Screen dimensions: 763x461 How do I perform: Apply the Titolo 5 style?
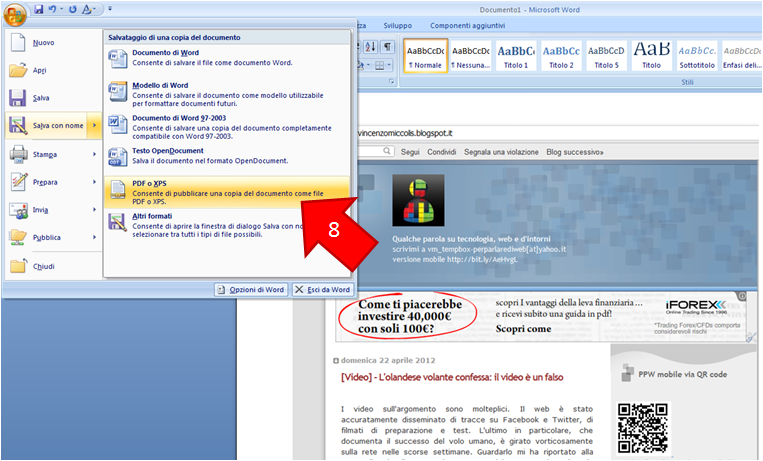(x=606, y=56)
